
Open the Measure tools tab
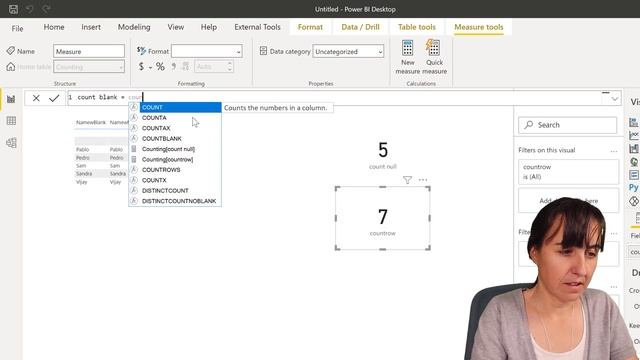point(479,27)
